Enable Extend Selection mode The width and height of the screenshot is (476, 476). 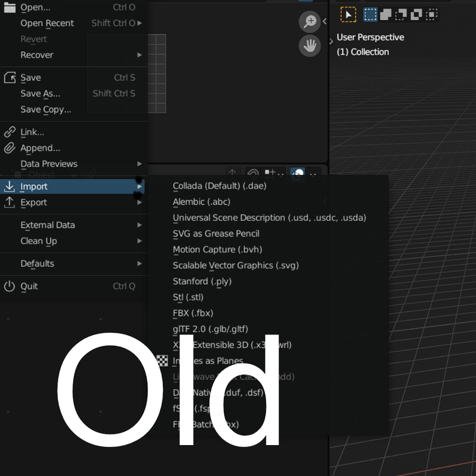386,14
